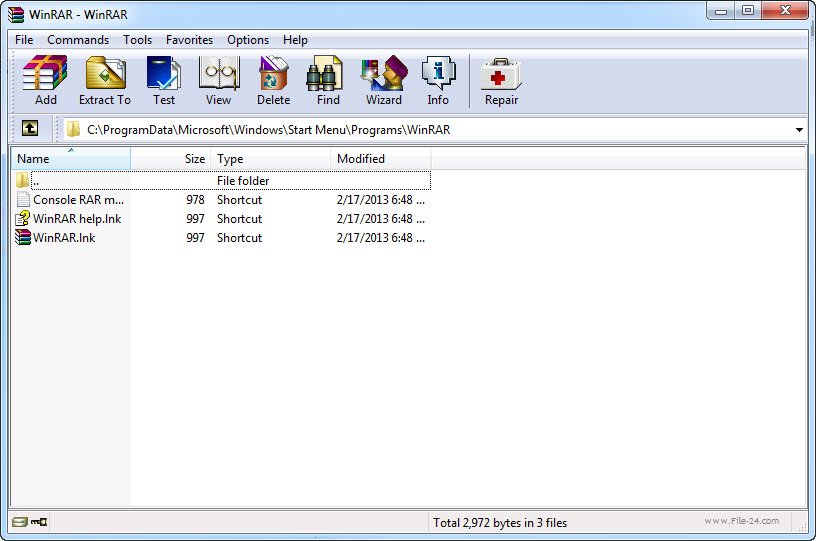The width and height of the screenshot is (816, 541).
Task: Click the path text in address field
Action: point(269,130)
